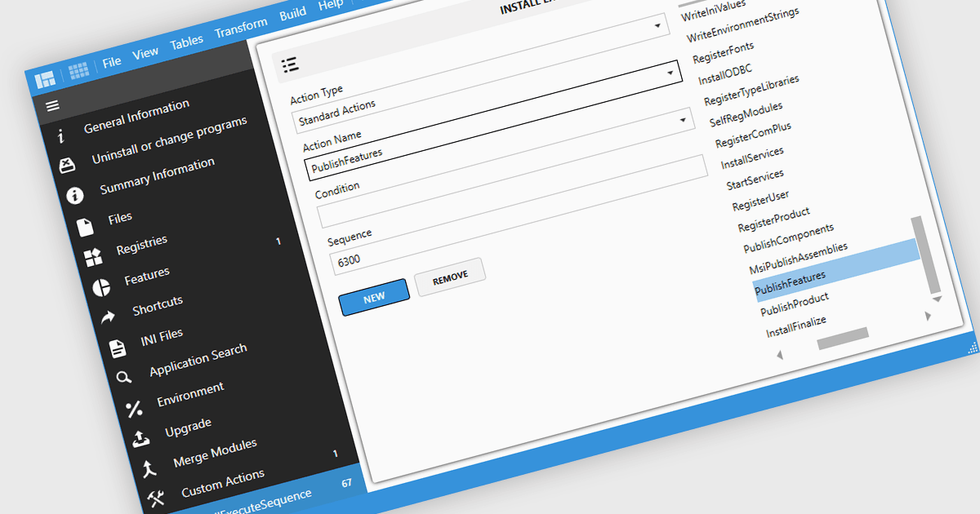The width and height of the screenshot is (980, 514).
Task: Open the Build menu
Action: click(x=292, y=15)
